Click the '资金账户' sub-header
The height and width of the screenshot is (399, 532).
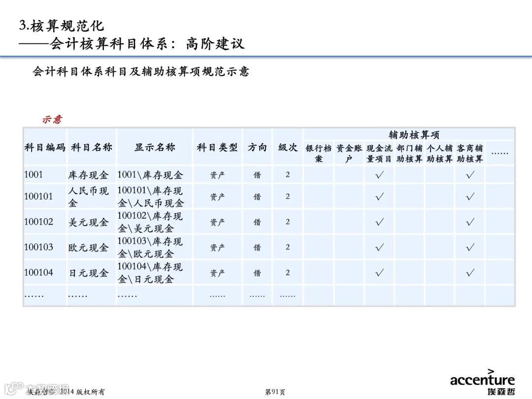pos(349,153)
